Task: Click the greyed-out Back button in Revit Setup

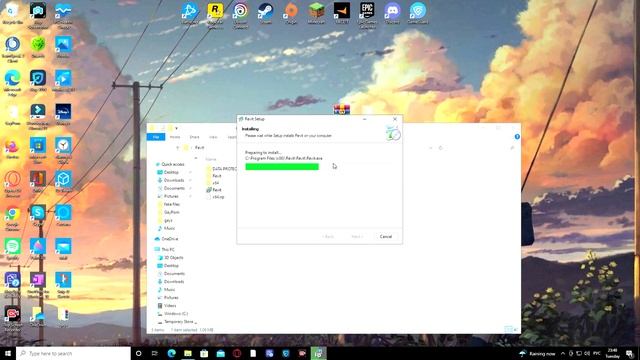Action: point(328,236)
